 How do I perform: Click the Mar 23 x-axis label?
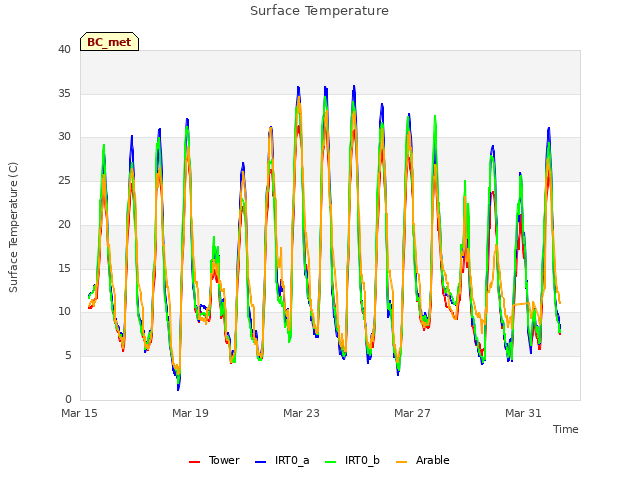[x=301, y=413]
